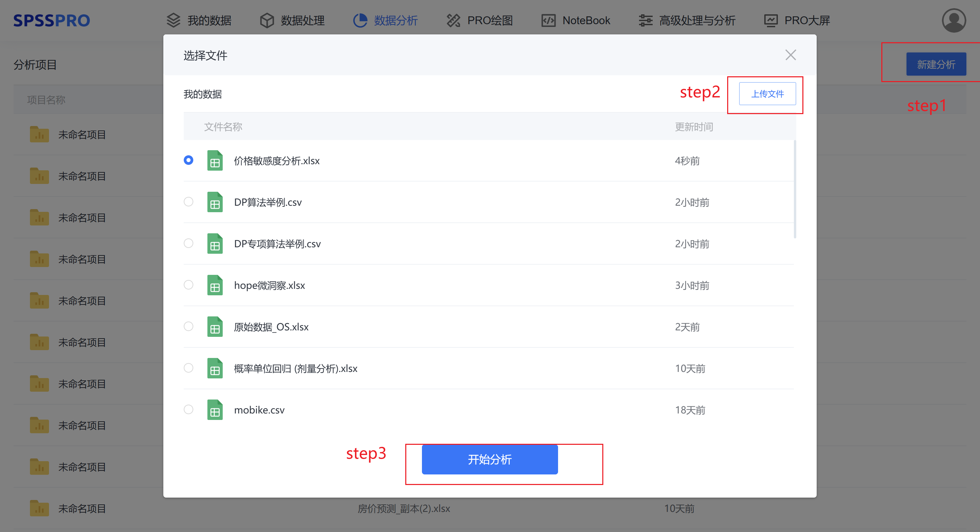This screenshot has height=532, width=980.
Task: Click spreadsheet icon of hope微洞察.xlsx
Action: pyautogui.click(x=215, y=285)
